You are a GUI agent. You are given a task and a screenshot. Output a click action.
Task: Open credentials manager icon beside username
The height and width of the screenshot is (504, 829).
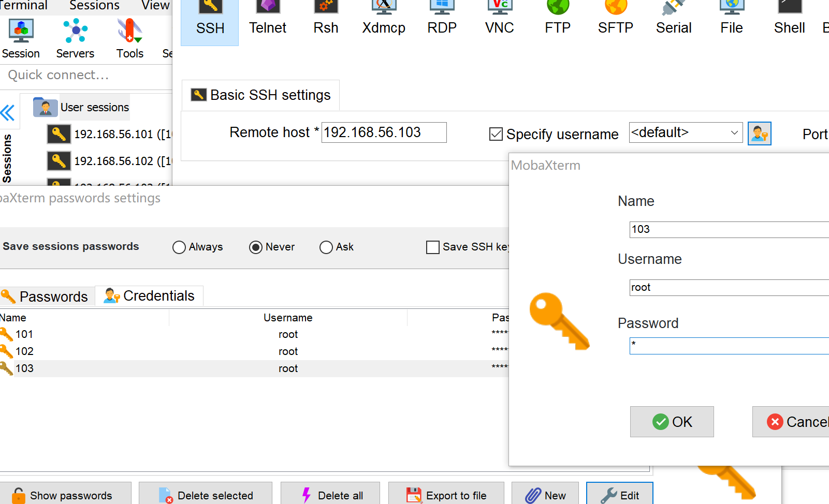click(759, 134)
